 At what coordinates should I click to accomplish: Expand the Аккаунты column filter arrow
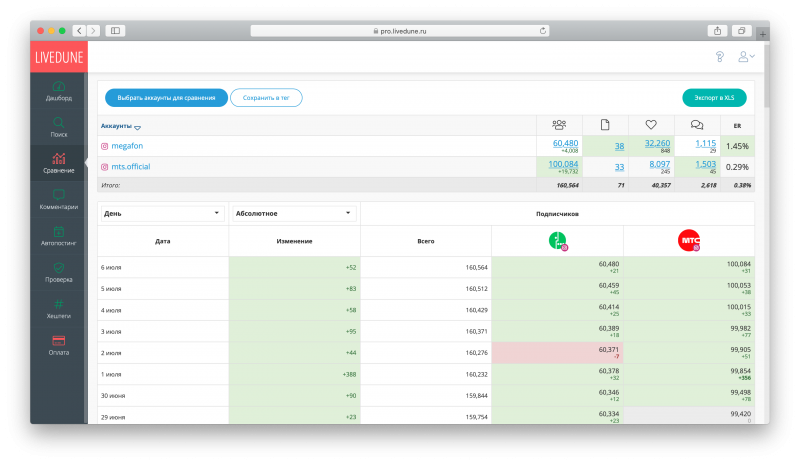[x=137, y=127]
